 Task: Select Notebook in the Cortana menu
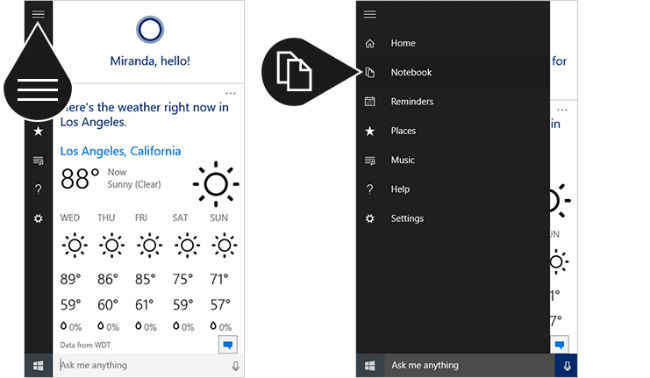click(x=411, y=72)
